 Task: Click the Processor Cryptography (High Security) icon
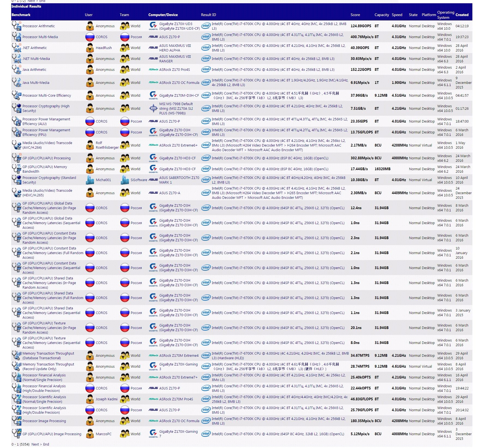click(16, 108)
